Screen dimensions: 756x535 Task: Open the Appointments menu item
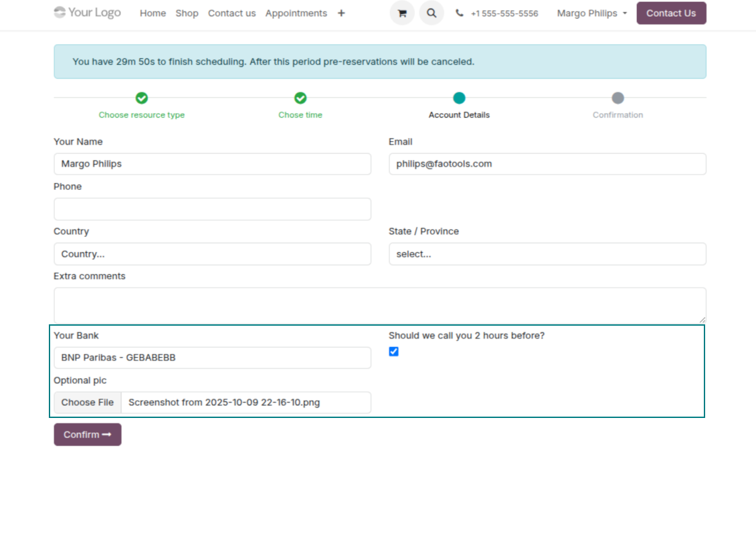[296, 13]
